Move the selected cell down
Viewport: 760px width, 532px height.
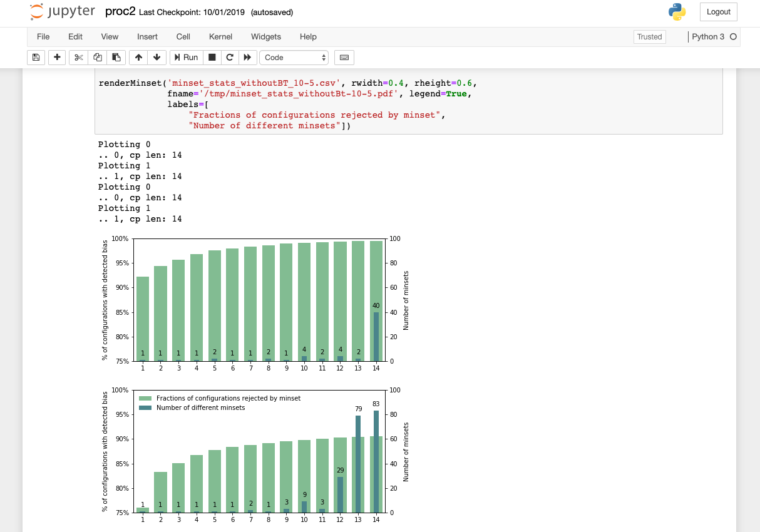coord(157,57)
